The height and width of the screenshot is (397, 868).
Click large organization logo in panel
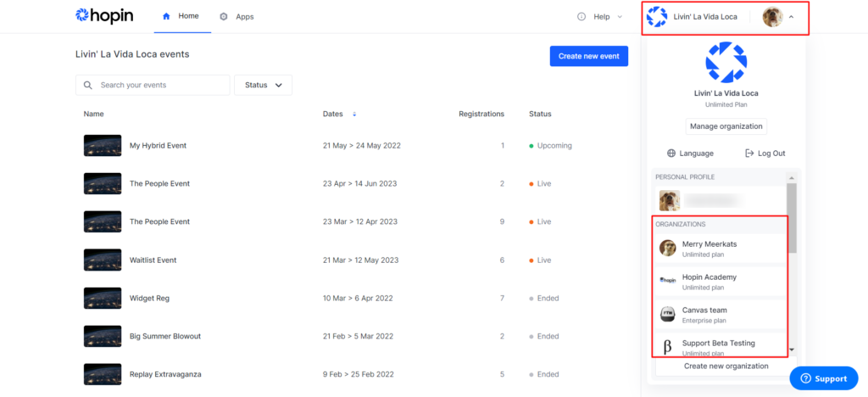pyautogui.click(x=726, y=62)
